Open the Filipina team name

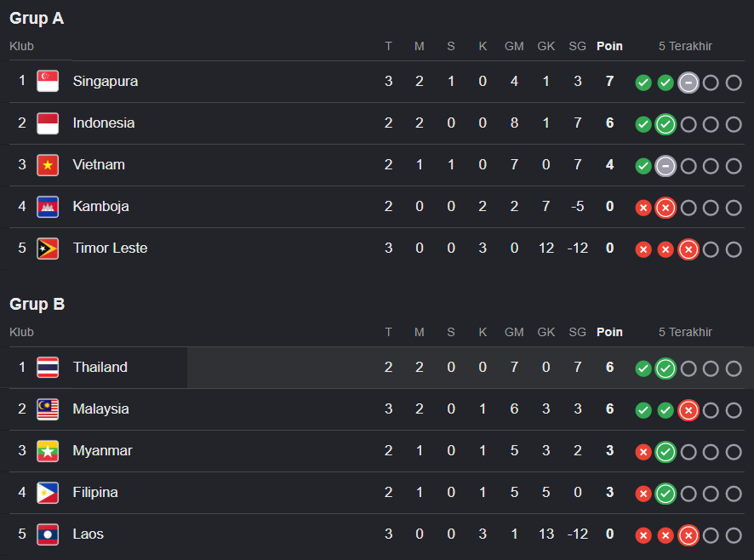95,492
